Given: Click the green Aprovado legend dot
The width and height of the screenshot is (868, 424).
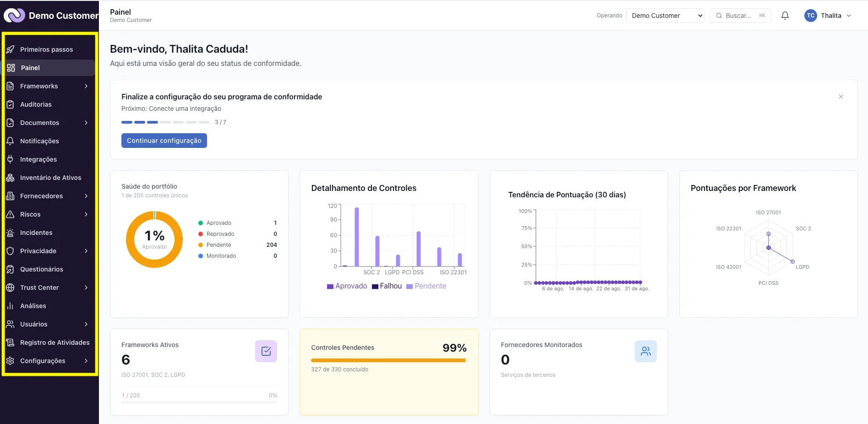Looking at the screenshot, I should tap(200, 223).
